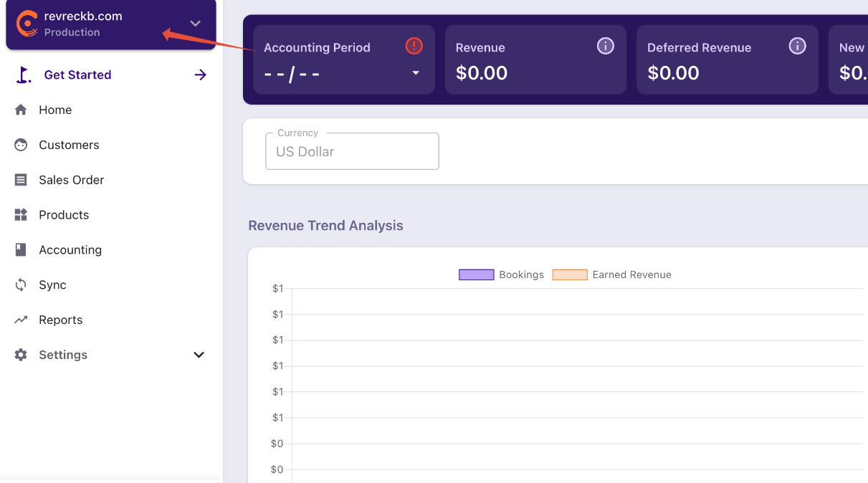
Task: Click the Production environment label
Action: tap(72, 32)
